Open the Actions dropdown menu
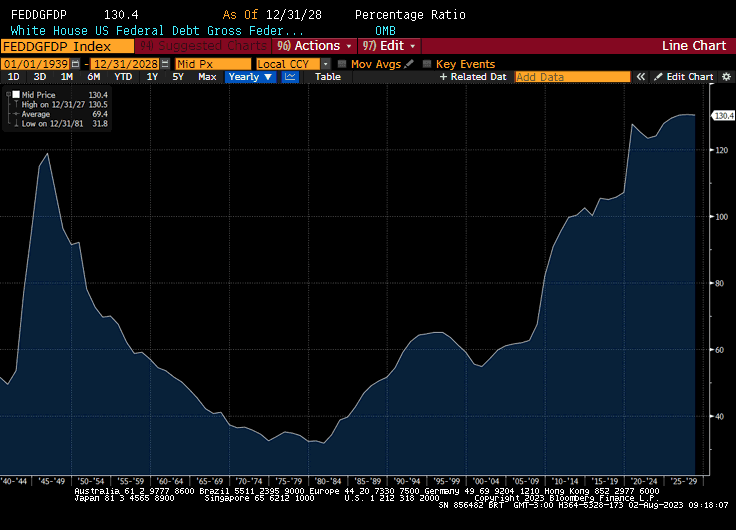The image size is (736, 530). (x=314, y=46)
